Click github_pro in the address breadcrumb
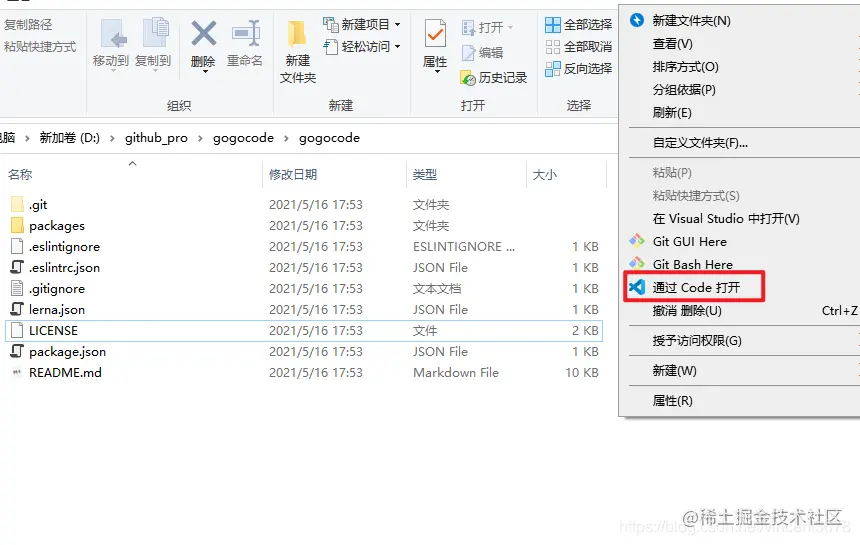Viewport: 860px width, 545px height. (156, 138)
